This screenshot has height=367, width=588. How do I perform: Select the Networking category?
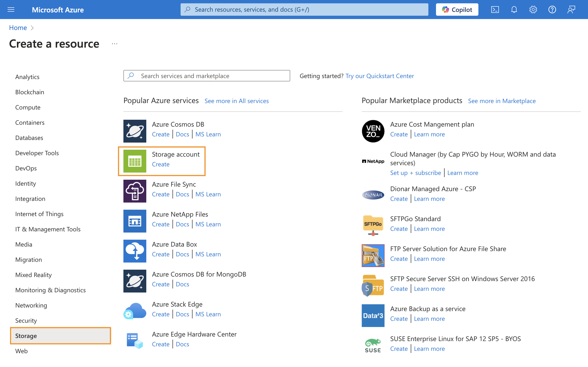point(31,305)
